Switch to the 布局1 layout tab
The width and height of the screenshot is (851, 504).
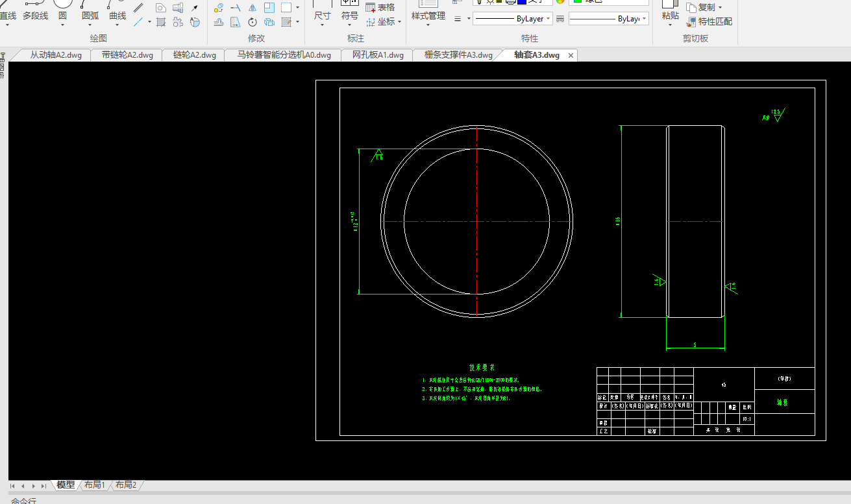(95, 485)
